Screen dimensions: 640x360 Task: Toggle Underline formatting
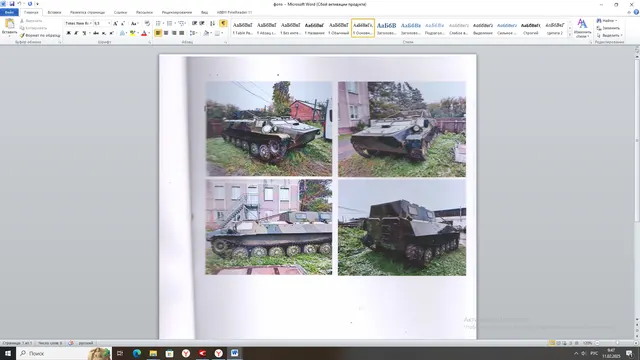(x=84, y=33)
